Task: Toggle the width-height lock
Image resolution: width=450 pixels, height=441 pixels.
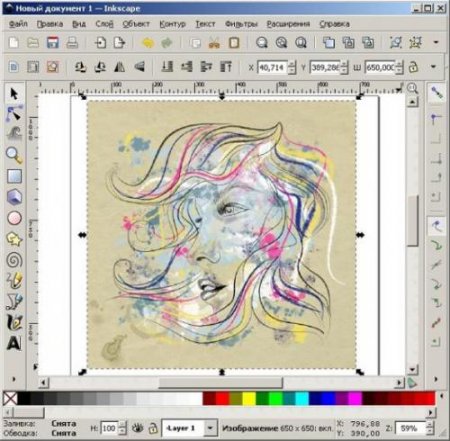Action: (413, 67)
